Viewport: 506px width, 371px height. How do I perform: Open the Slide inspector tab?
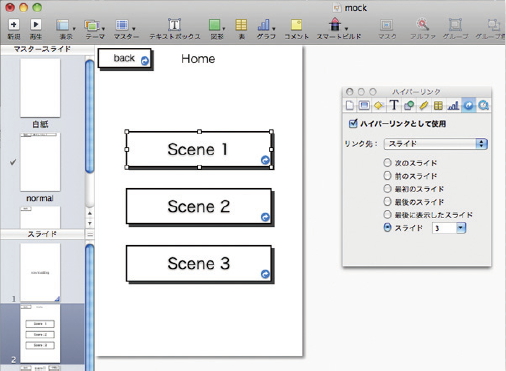(364, 106)
